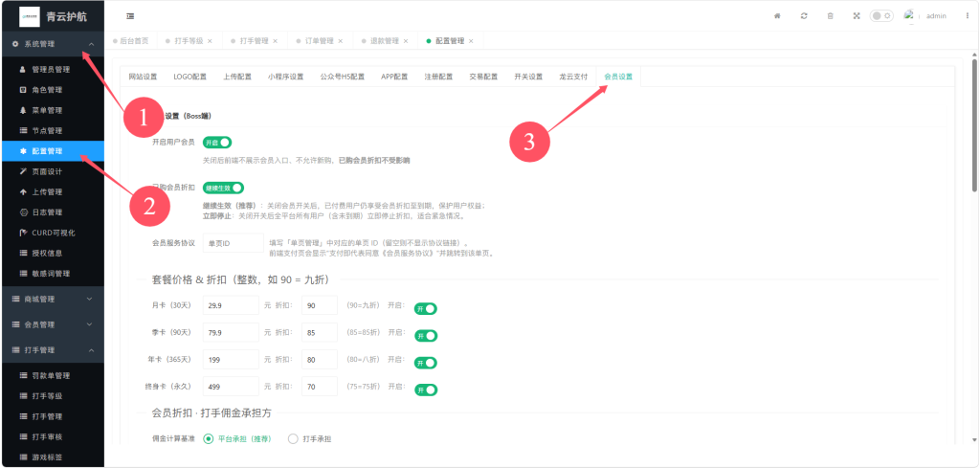Switch to the 网站设置 tab
The image size is (980, 468).
click(x=143, y=77)
